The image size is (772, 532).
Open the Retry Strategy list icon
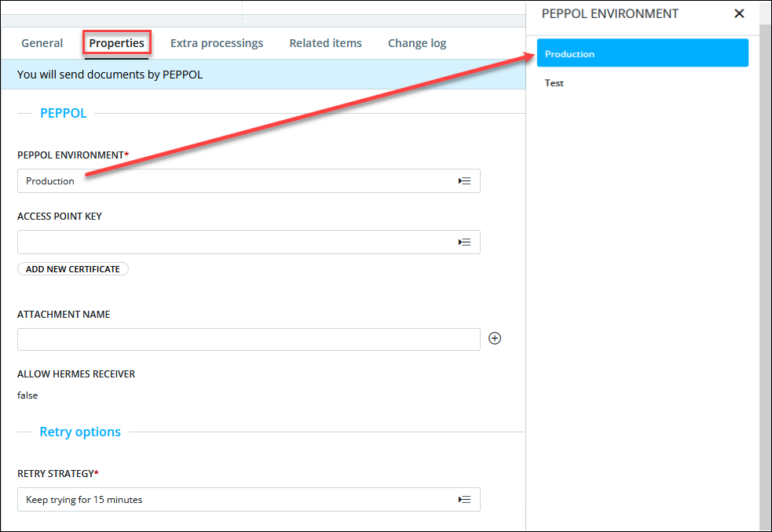tap(464, 500)
